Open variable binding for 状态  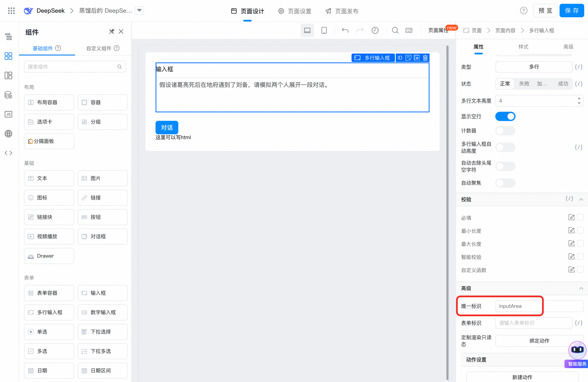click(579, 83)
